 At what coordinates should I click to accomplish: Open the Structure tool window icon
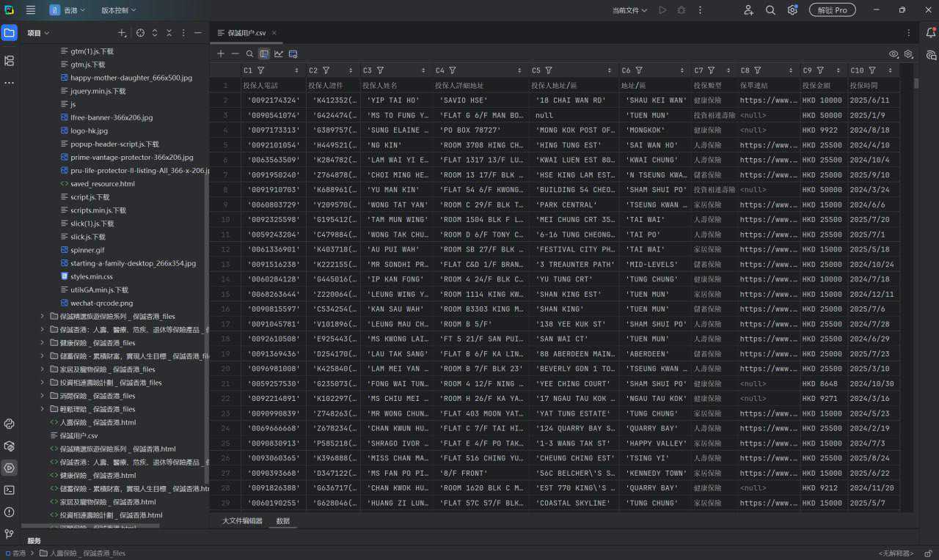pos(9,61)
